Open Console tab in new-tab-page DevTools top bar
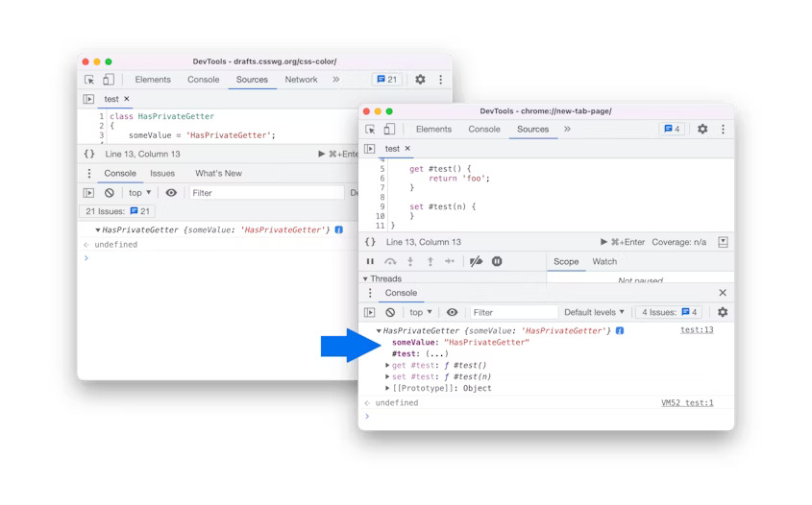This screenshot has width=812, height=505. tap(484, 130)
